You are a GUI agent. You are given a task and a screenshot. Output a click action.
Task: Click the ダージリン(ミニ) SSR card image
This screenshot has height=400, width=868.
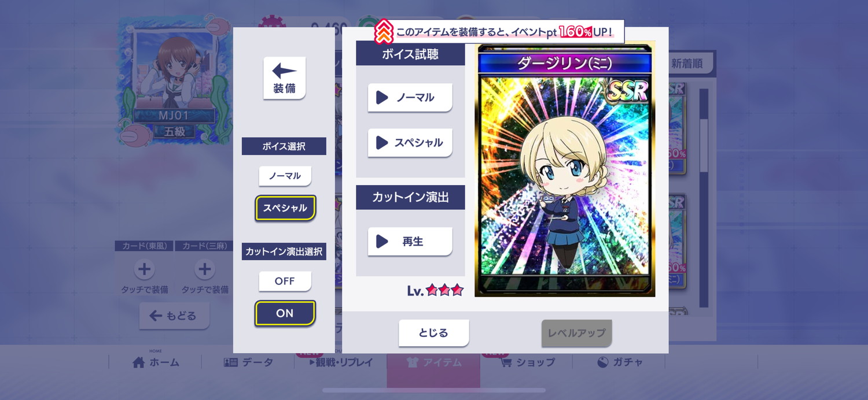565,169
